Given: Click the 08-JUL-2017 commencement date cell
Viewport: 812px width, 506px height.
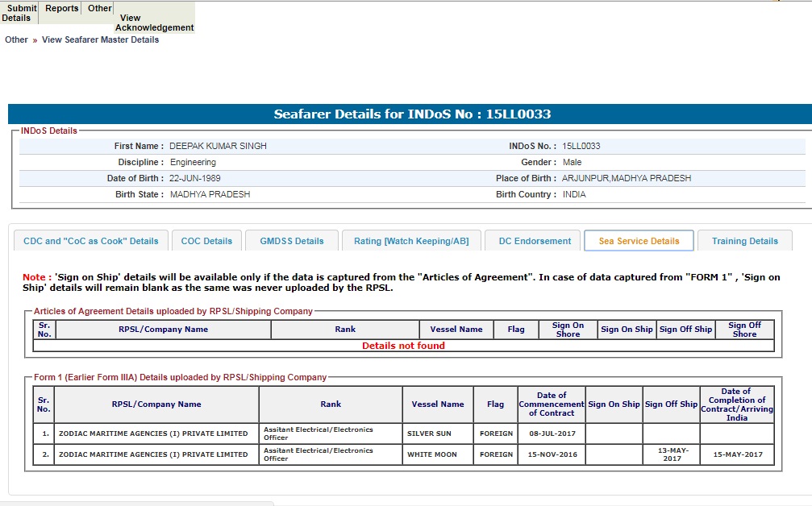Looking at the screenshot, I should pos(552,433).
